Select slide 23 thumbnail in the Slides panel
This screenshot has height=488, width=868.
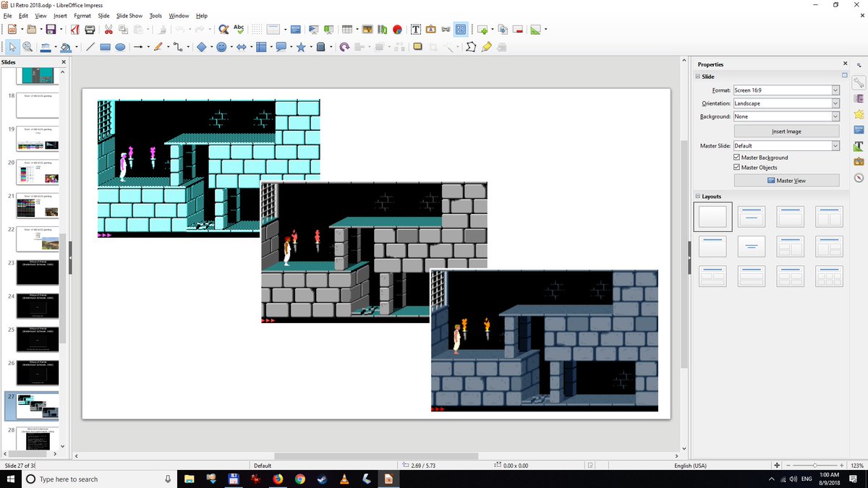[38, 273]
